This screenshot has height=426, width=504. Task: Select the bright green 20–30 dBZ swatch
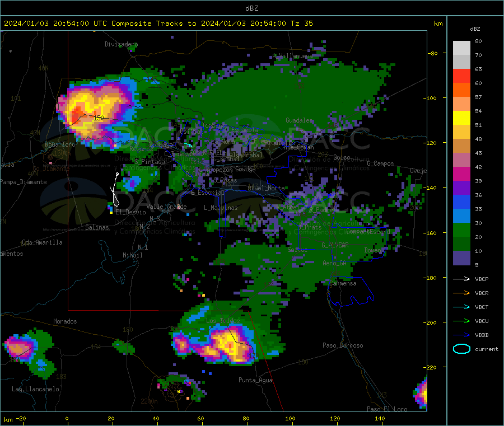pos(461,230)
